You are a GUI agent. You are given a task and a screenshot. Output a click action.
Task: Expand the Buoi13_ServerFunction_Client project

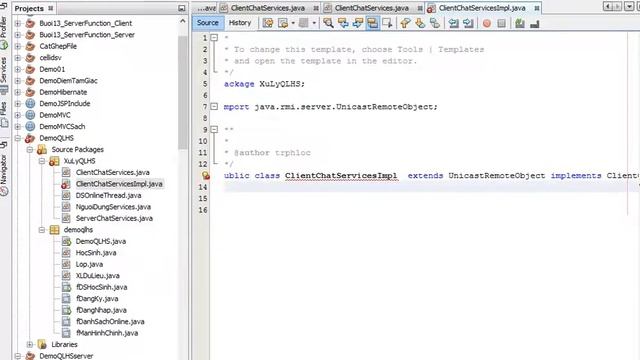pyautogui.click(x=18, y=23)
